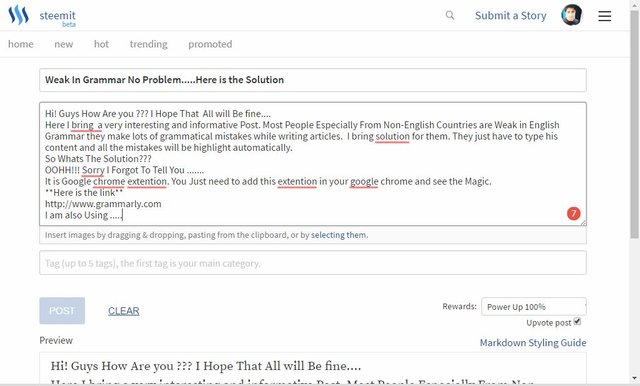Click inside the post body text area
This screenshot has width=640, height=386.
click(313, 164)
